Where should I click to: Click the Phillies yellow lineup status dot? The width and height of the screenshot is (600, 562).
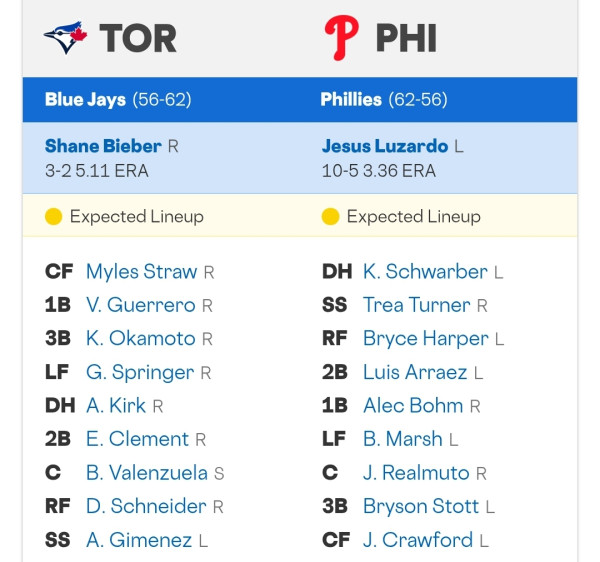tap(331, 217)
